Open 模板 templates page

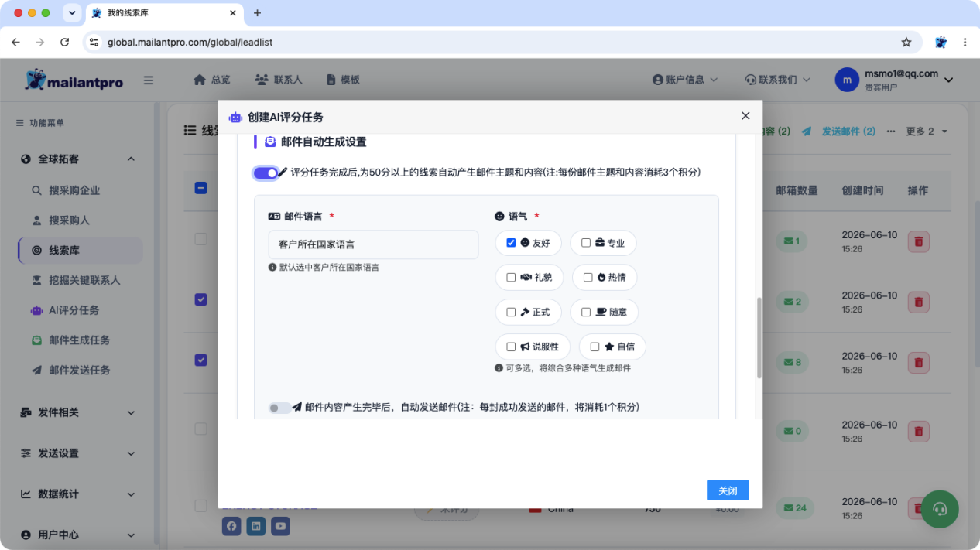point(343,80)
